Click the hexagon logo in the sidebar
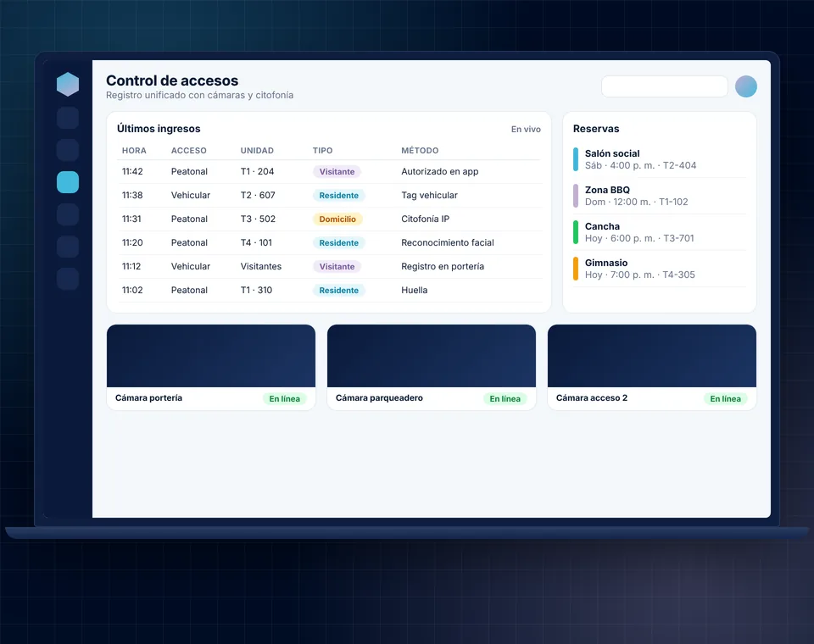 coord(68,84)
